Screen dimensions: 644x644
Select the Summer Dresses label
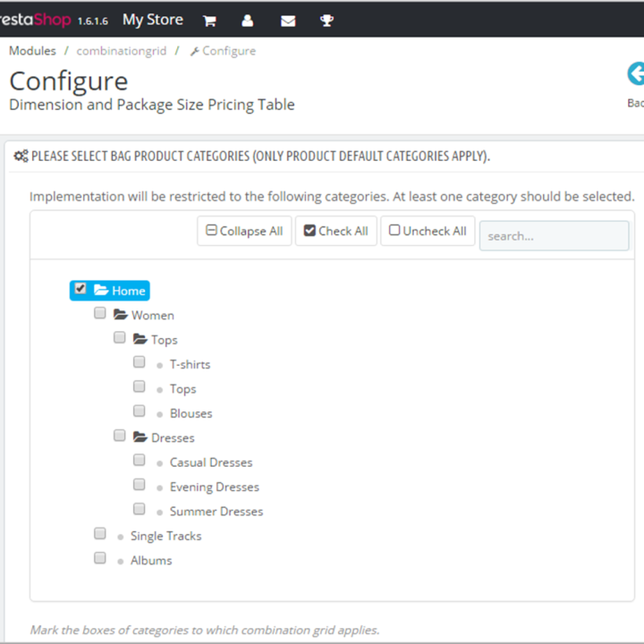pyautogui.click(x=216, y=512)
